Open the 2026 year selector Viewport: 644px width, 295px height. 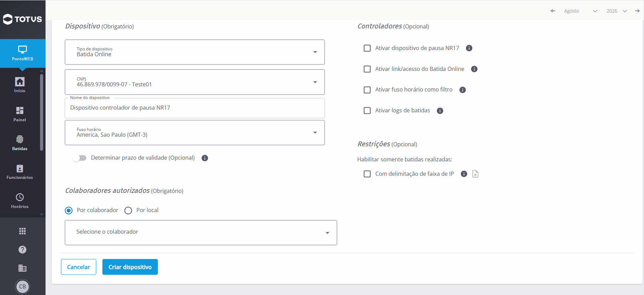point(617,11)
